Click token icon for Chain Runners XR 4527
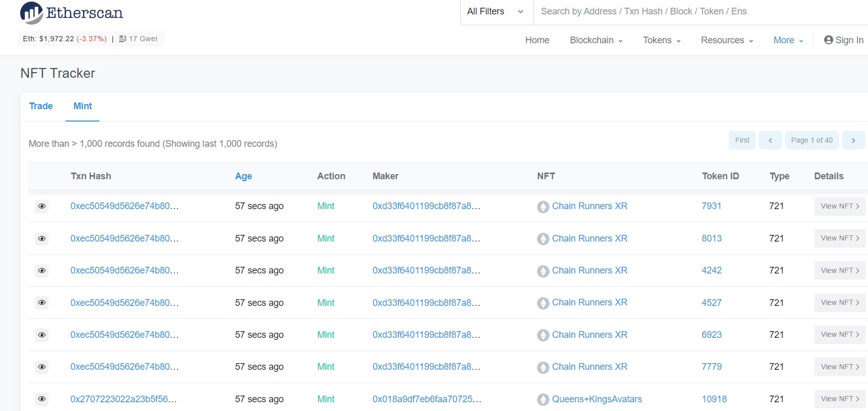Screen dimensions: 868x411 [x=543, y=303]
